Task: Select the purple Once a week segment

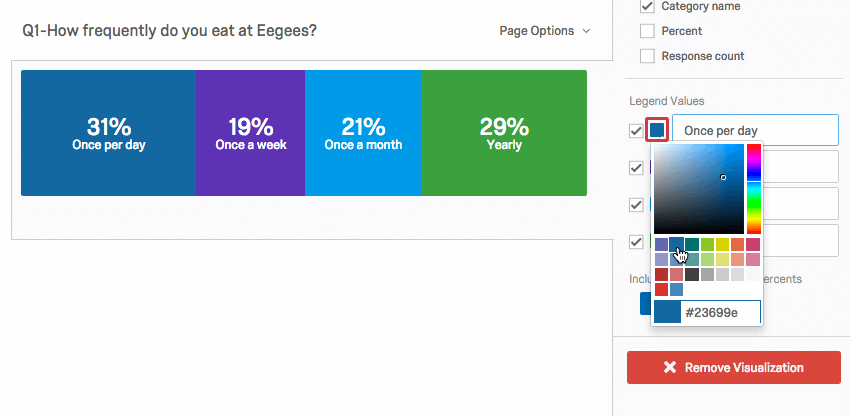Action: click(x=250, y=133)
